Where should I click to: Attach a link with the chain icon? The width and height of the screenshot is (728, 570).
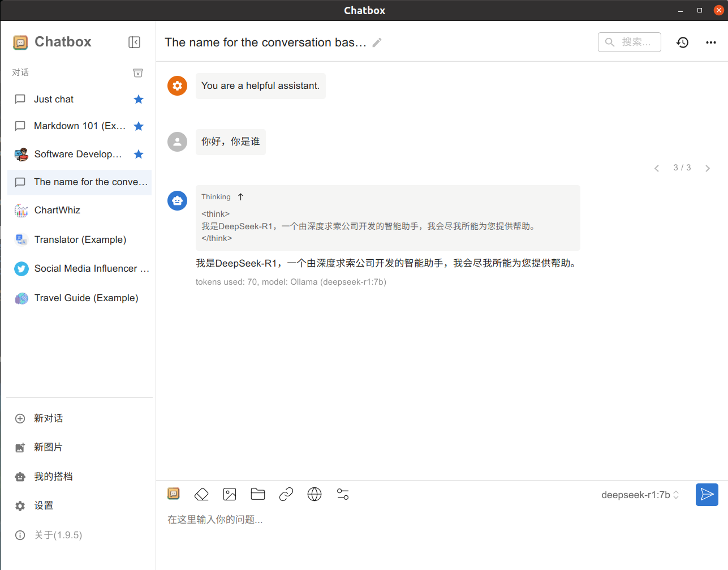click(286, 494)
